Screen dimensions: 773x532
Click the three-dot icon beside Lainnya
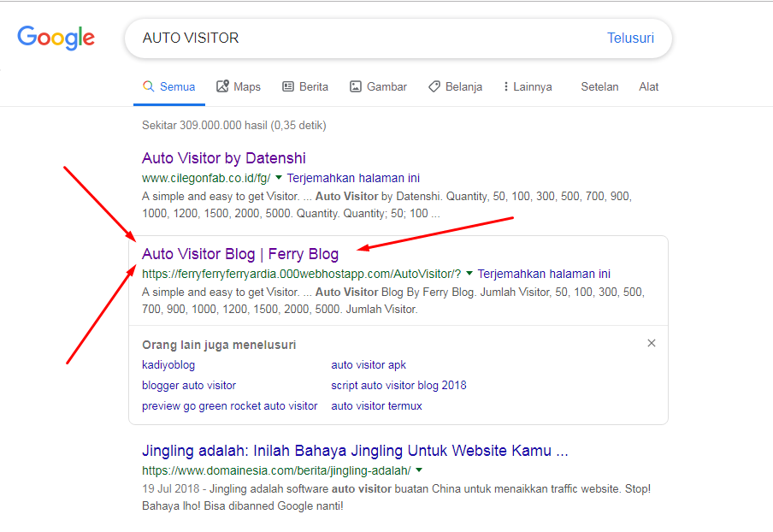click(x=506, y=86)
